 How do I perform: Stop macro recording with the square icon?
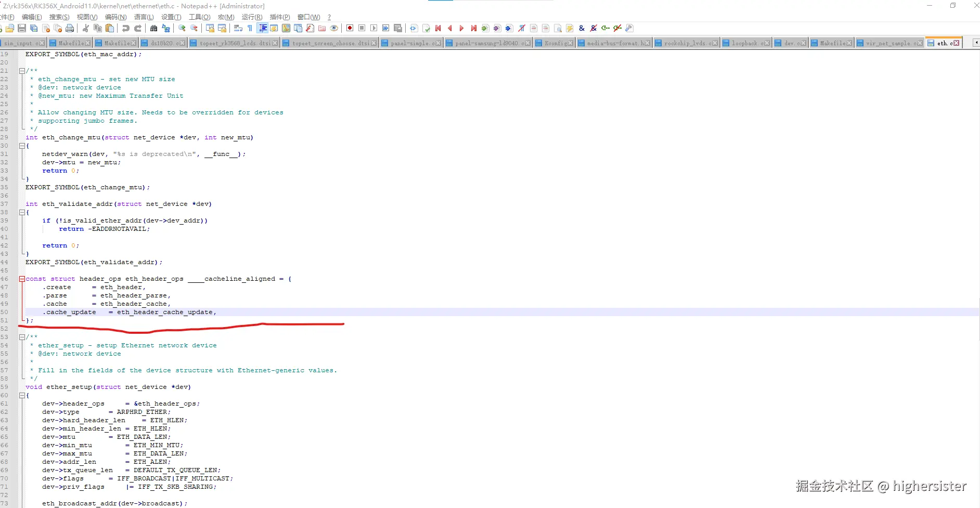coord(362,28)
